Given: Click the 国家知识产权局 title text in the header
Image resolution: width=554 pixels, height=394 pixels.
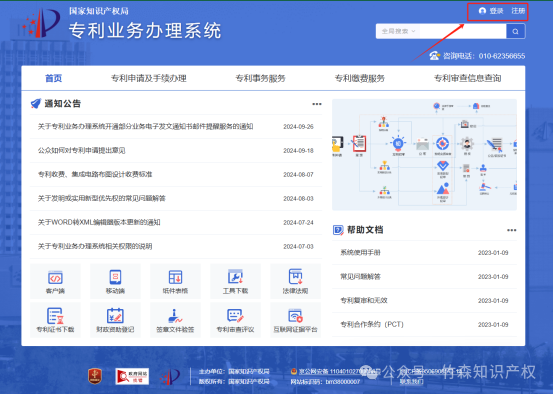Looking at the screenshot, I should [99, 11].
